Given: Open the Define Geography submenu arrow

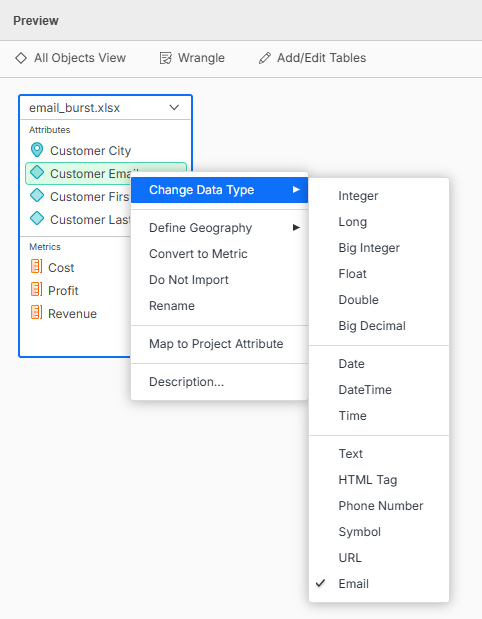Looking at the screenshot, I should click(296, 227).
